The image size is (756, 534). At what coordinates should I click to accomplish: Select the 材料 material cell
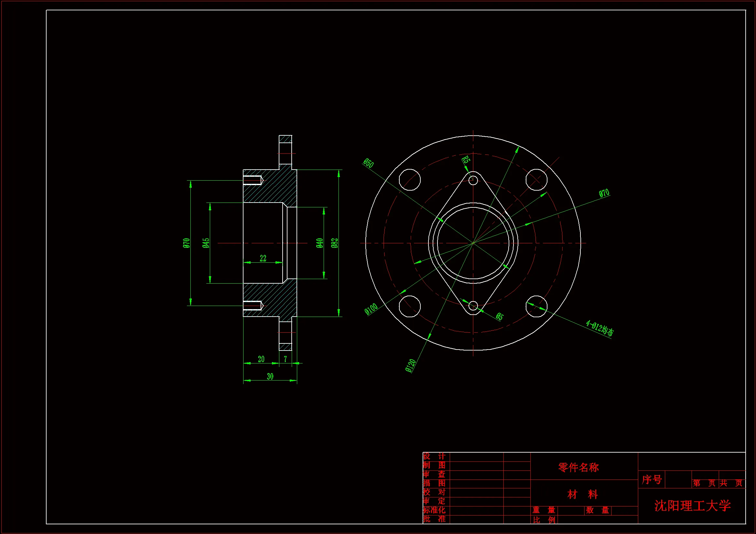pos(582,494)
